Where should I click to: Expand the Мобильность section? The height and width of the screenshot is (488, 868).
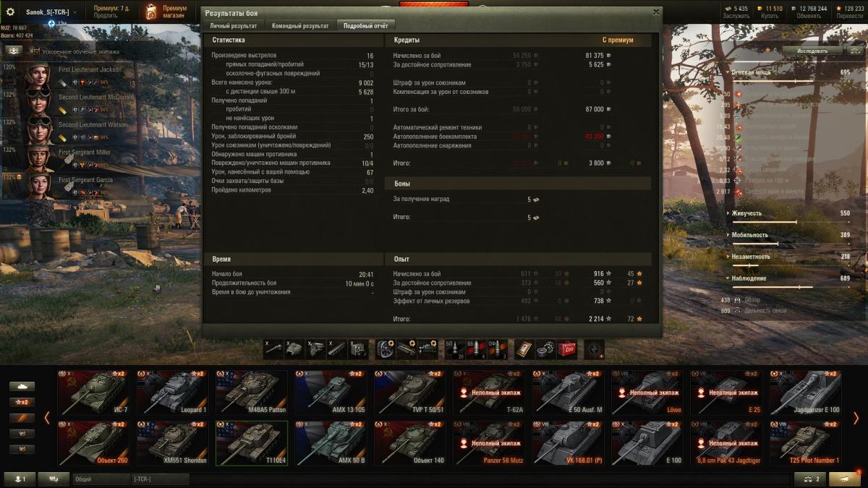click(728, 235)
